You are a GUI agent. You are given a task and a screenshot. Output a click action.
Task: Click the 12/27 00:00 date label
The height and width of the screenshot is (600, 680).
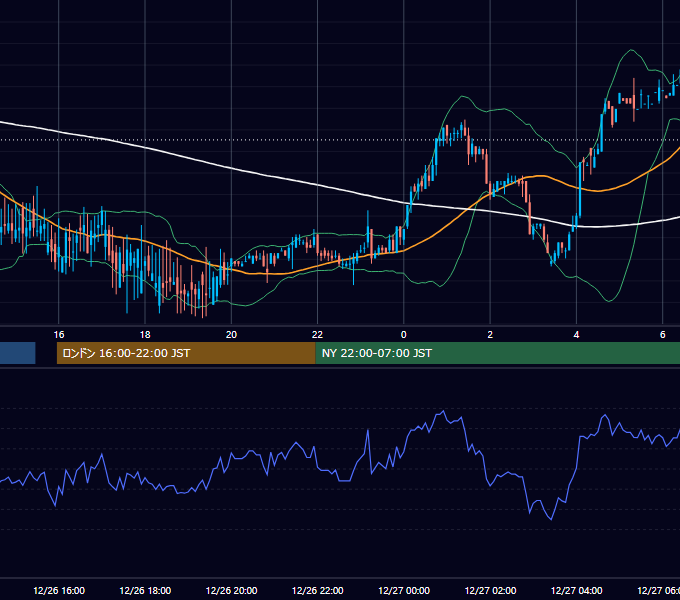tap(404, 590)
